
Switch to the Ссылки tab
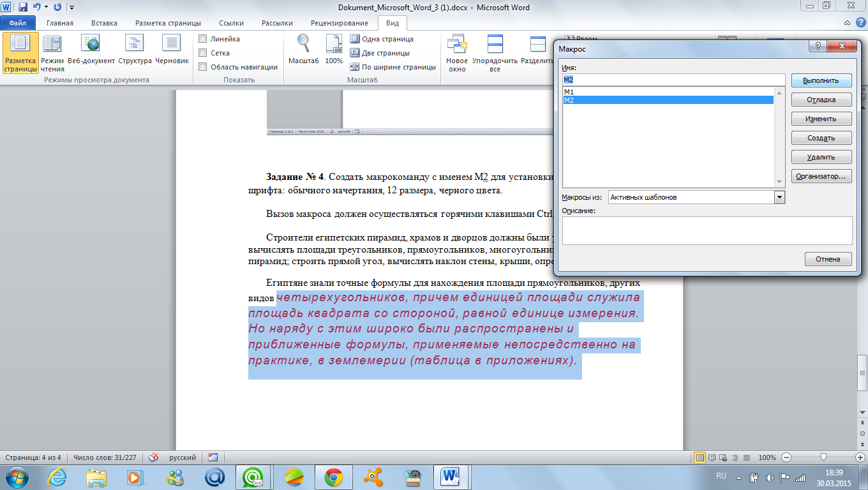click(230, 22)
